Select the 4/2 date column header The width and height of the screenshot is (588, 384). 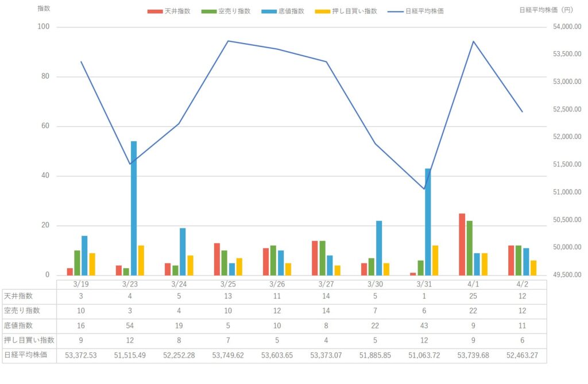(x=522, y=283)
